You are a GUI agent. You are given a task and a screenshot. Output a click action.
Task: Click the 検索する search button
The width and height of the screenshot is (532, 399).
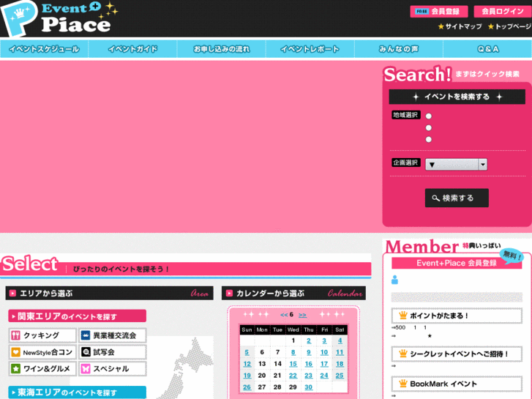[457, 198]
